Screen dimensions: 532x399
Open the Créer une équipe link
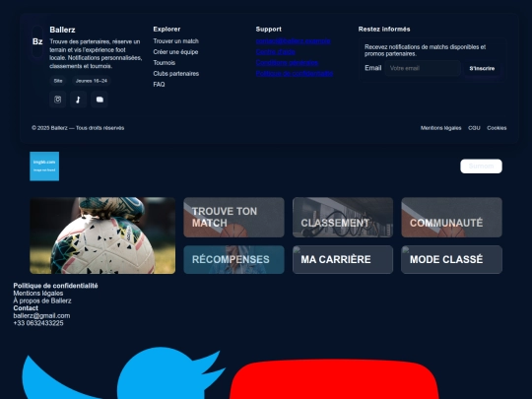(175, 52)
